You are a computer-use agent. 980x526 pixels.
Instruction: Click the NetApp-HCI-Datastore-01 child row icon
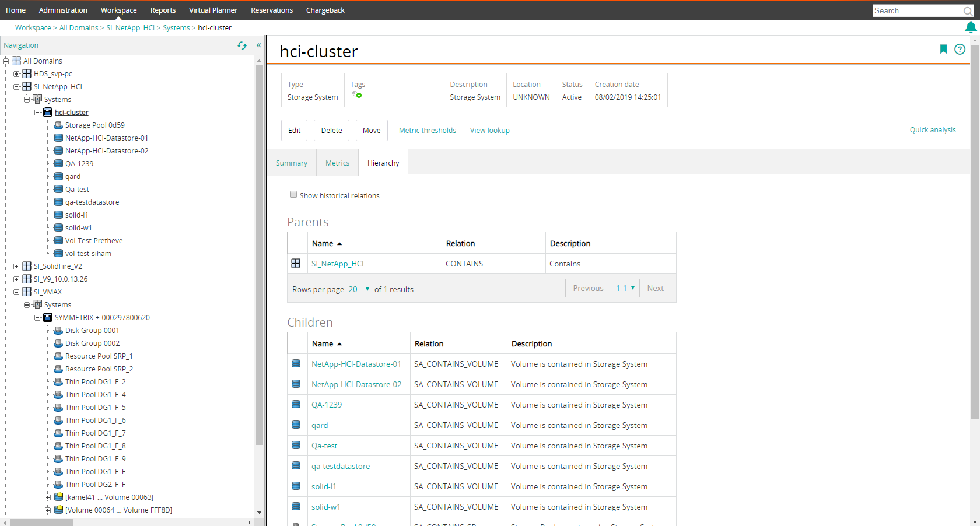296,363
